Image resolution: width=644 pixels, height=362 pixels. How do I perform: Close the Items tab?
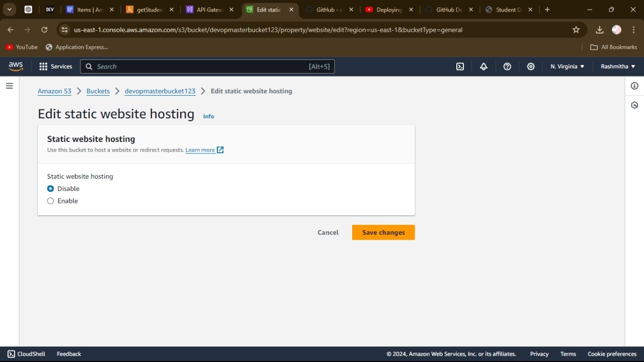coord(112,10)
